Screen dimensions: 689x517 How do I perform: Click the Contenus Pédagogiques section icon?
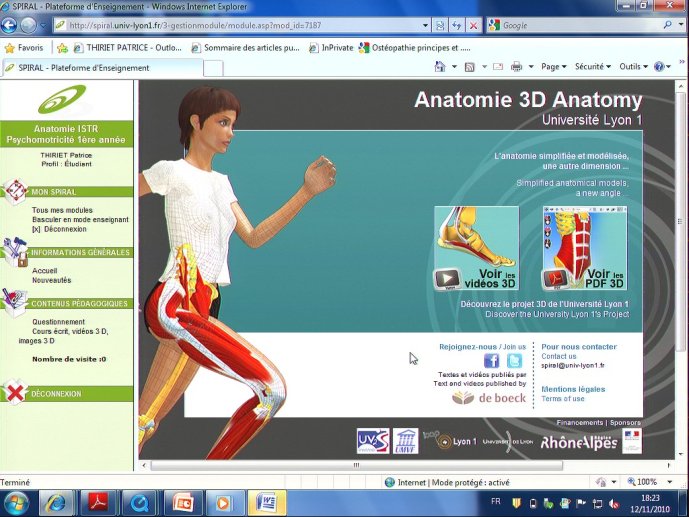15,302
